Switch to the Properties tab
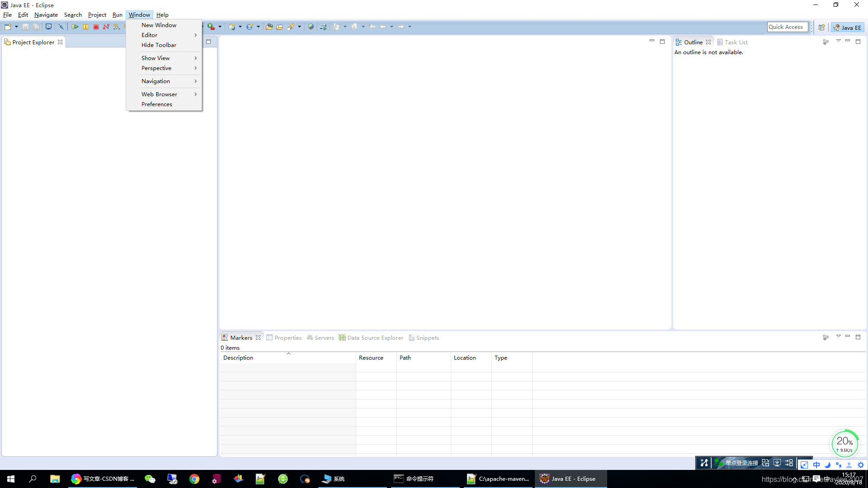 click(x=284, y=338)
